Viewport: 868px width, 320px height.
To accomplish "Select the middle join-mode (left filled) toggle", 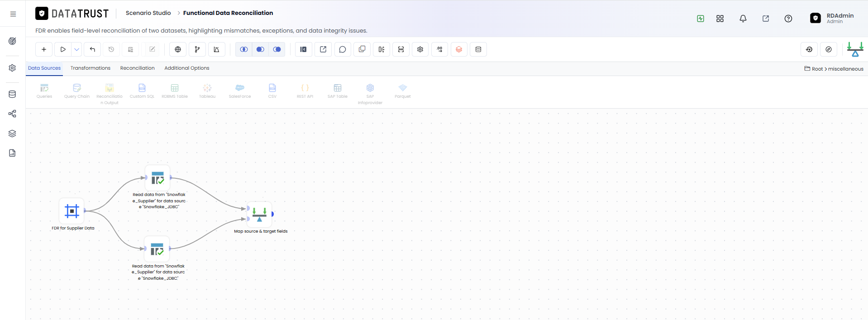I will (x=260, y=49).
